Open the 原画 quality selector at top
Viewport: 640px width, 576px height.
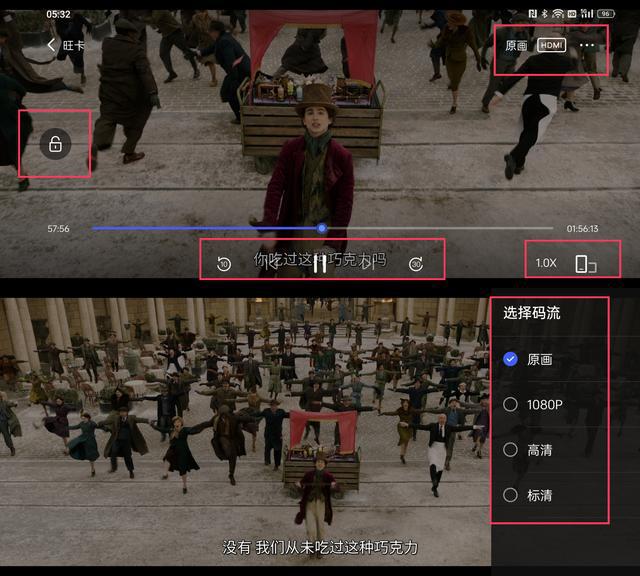pyautogui.click(x=516, y=45)
